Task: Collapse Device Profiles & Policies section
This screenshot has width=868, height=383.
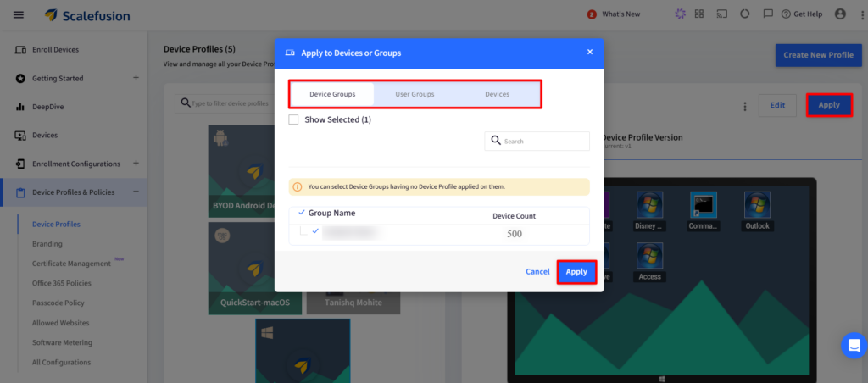Action: click(136, 192)
